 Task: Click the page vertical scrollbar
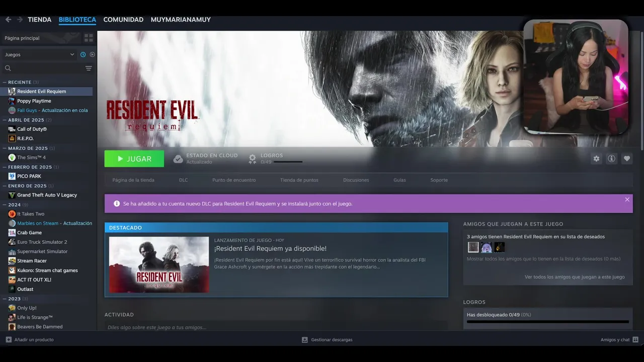tap(642, 90)
